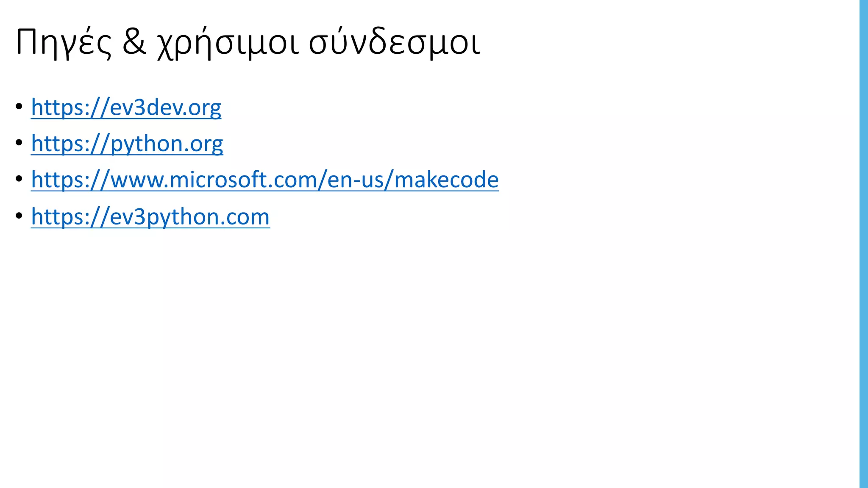Select the word "χρήσιμοι" in the title
The image size is (868, 488).
click(228, 43)
